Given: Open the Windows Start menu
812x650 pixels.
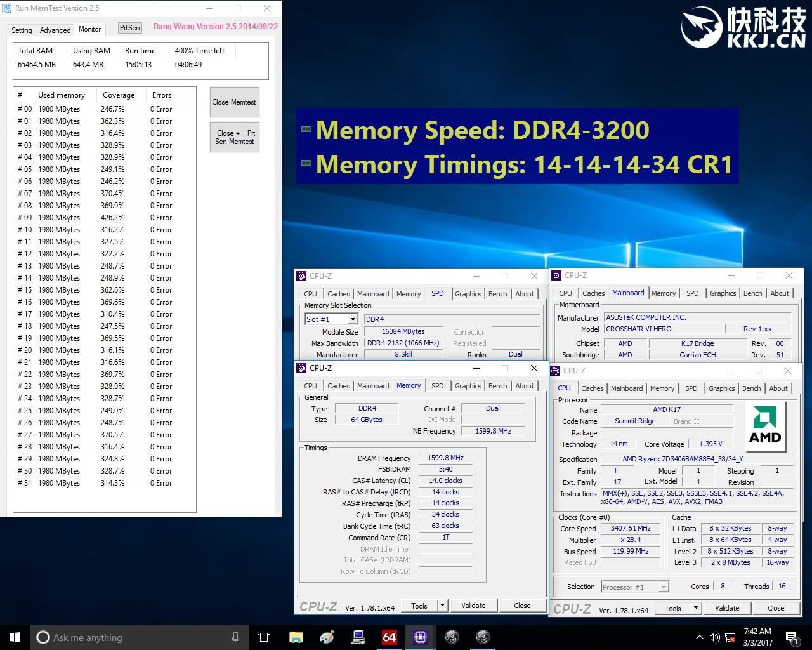Looking at the screenshot, I should click(15, 637).
